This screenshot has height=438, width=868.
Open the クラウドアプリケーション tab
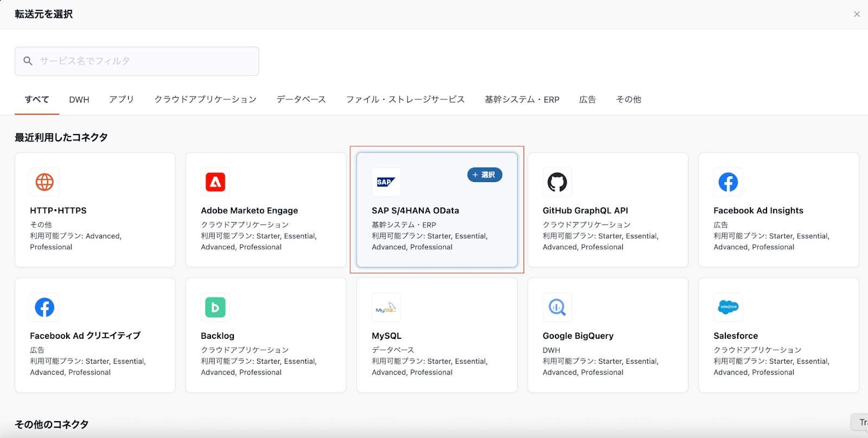(x=206, y=100)
